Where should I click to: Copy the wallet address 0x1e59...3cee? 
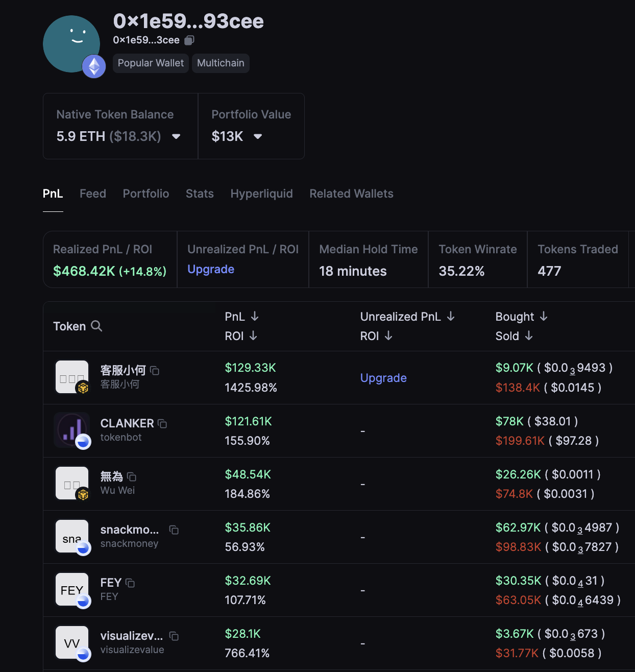pos(189,40)
